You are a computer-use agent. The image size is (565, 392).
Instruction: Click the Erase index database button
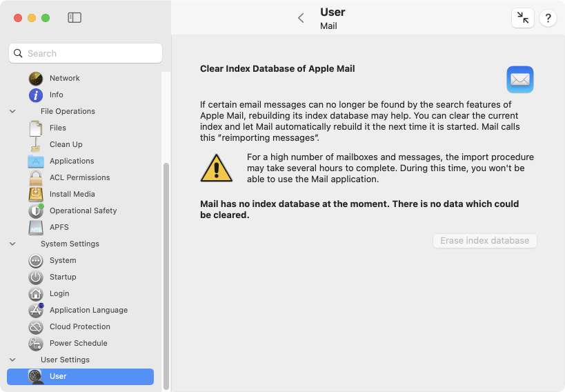485,241
